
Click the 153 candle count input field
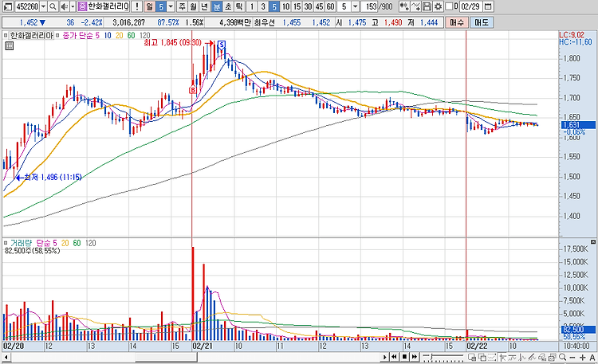(370, 6)
